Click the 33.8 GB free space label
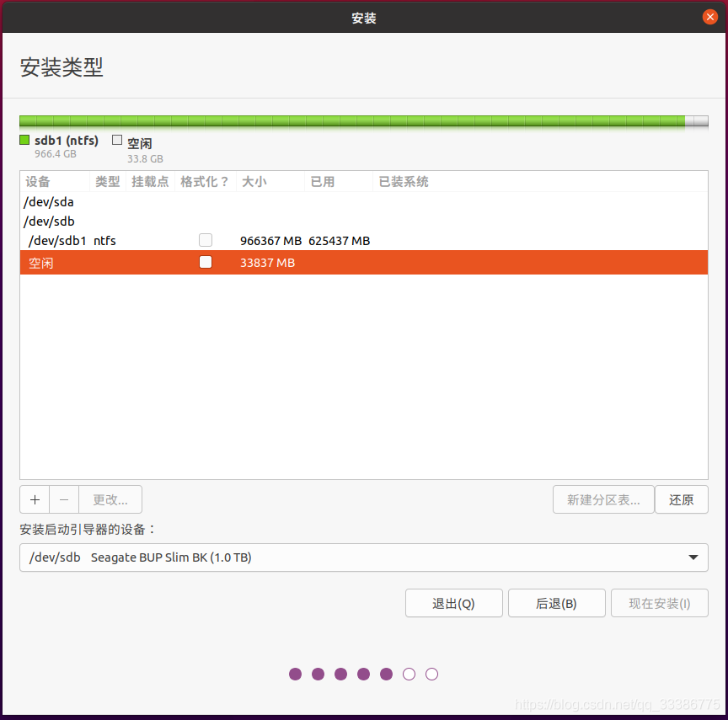The width and height of the screenshot is (728, 720). pos(145,158)
